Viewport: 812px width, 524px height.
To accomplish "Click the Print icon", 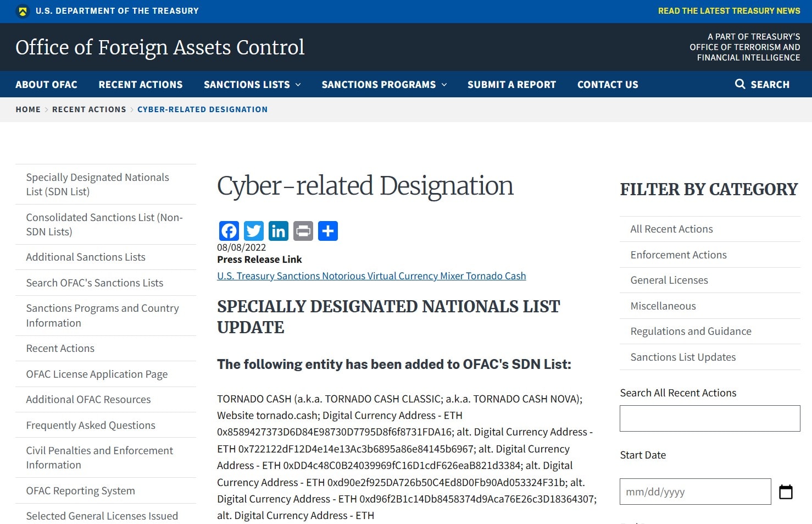I will 303,231.
